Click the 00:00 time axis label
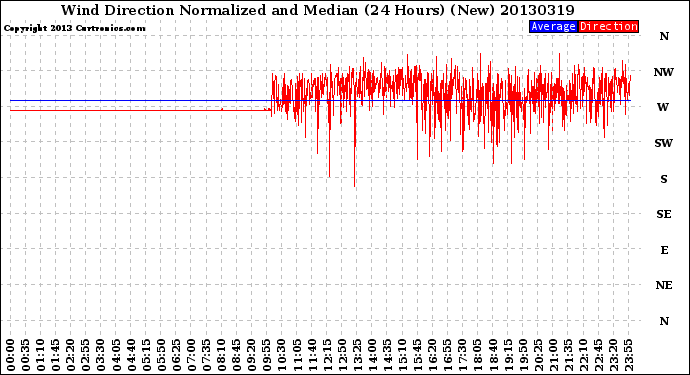Image resolution: width=690 pixels, height=375 pixels. point(11,355)
